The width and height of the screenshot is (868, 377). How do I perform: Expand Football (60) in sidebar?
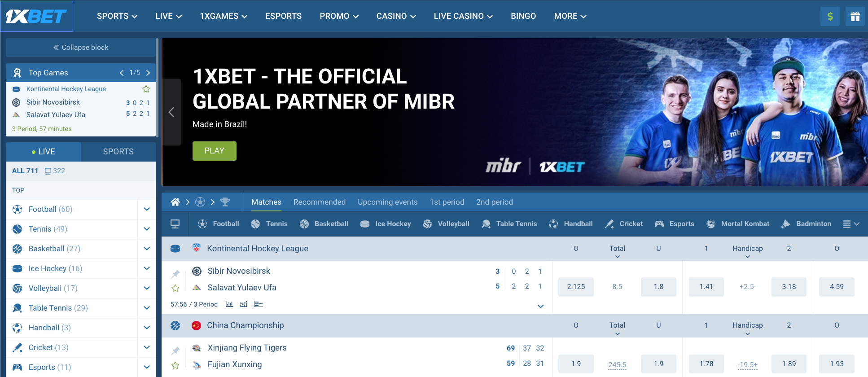pos(147,209)
